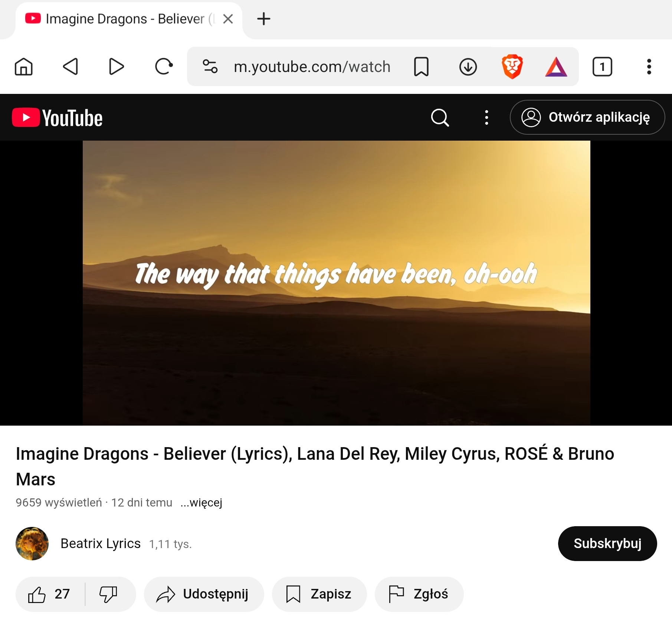Screen dimensions: 672x626
Task: Go forward using the forward arrow
Action: click(117, 67)
